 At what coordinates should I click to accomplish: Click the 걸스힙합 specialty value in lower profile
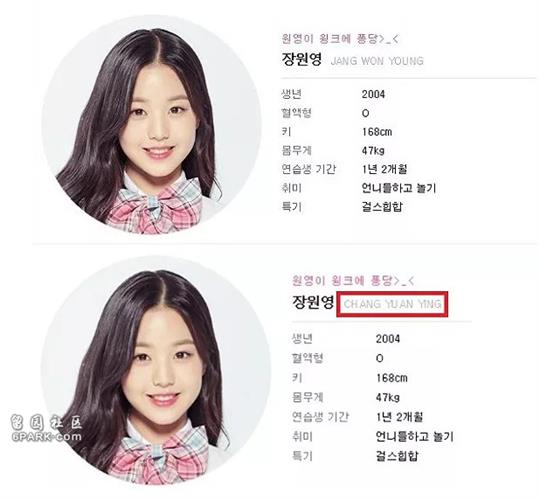tap(397, 456)
